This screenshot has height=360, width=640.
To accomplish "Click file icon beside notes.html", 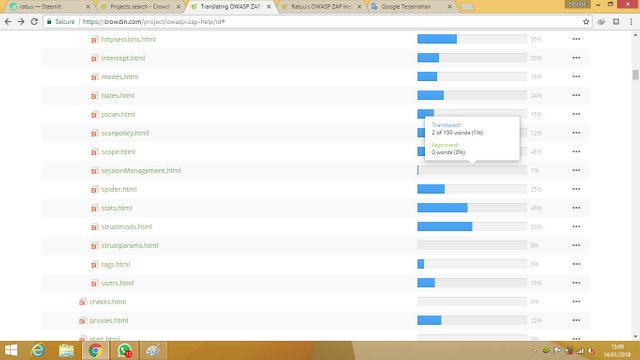I will point(94,96).
